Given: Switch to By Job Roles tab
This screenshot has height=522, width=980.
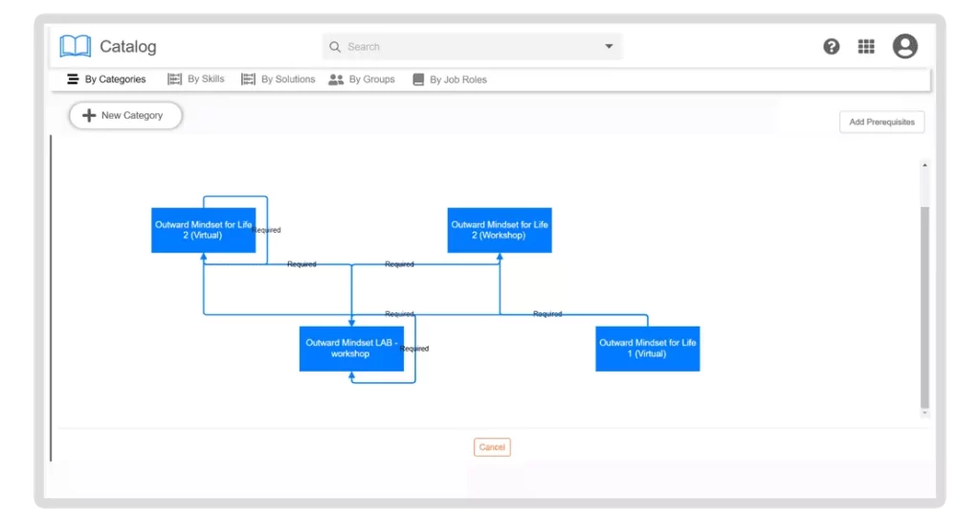Looking at the screenshot, I should [450, 79].
